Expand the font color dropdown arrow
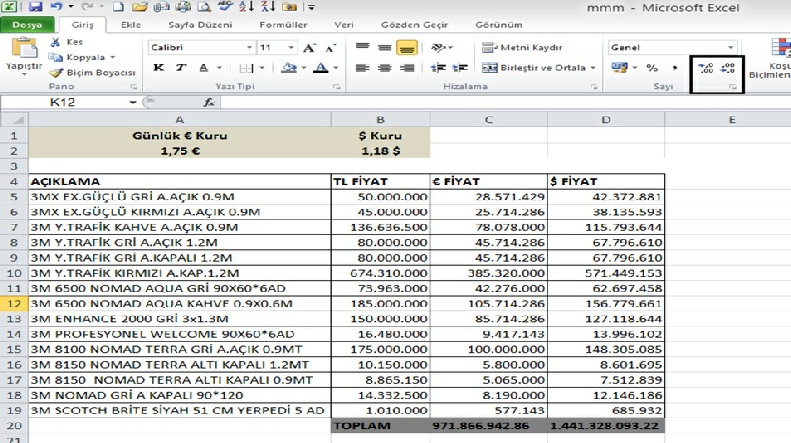 (335, 68)
